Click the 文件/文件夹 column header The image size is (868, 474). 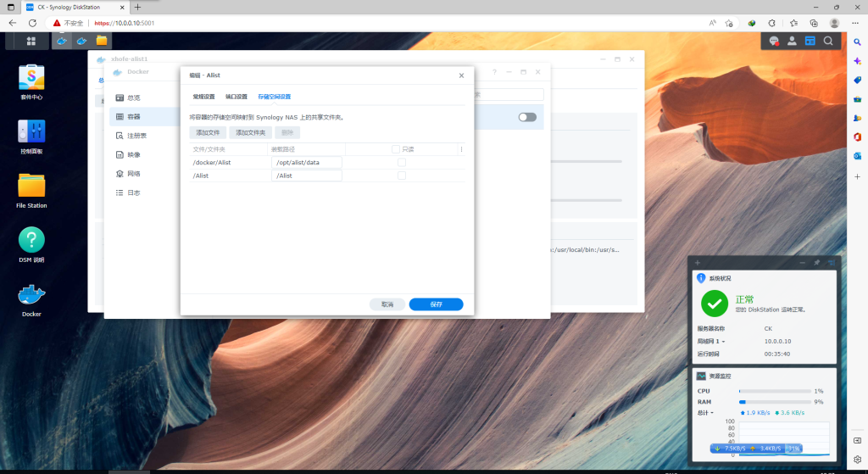(x=229, y=149)
